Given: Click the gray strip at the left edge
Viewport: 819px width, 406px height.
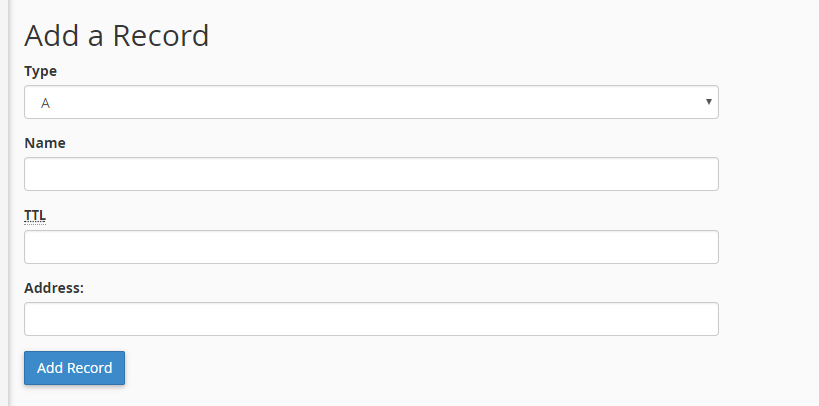Looking at the screenshot, I should tap(4, 200).
